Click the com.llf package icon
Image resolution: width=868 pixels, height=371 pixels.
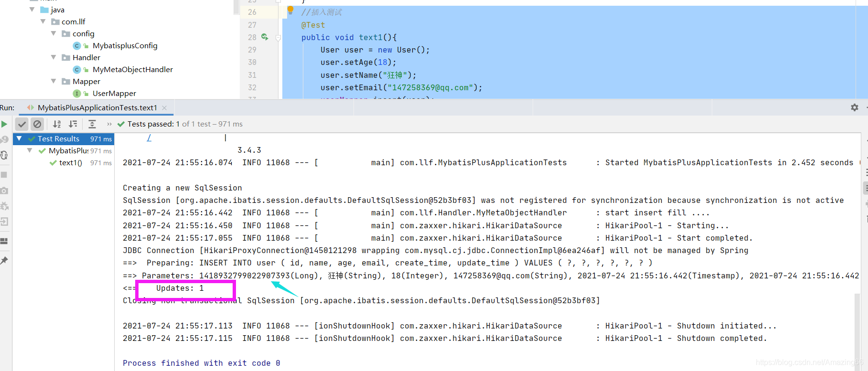click(55, 22)
